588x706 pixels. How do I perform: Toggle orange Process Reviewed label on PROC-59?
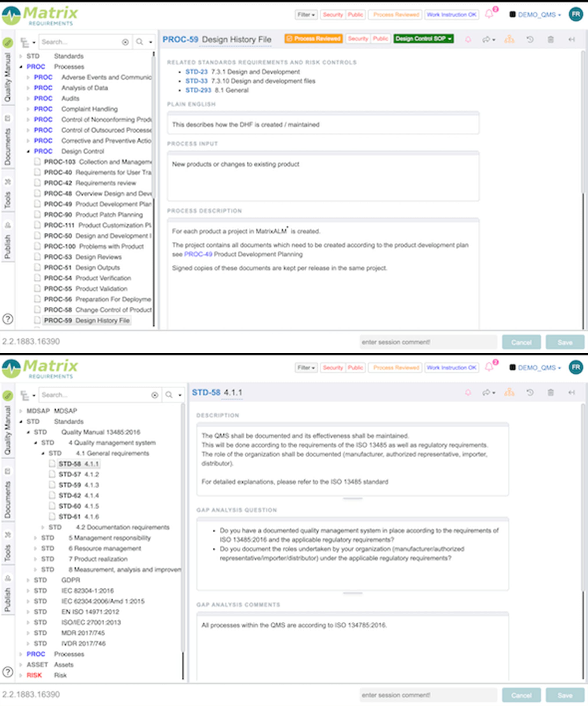[313, 39]
